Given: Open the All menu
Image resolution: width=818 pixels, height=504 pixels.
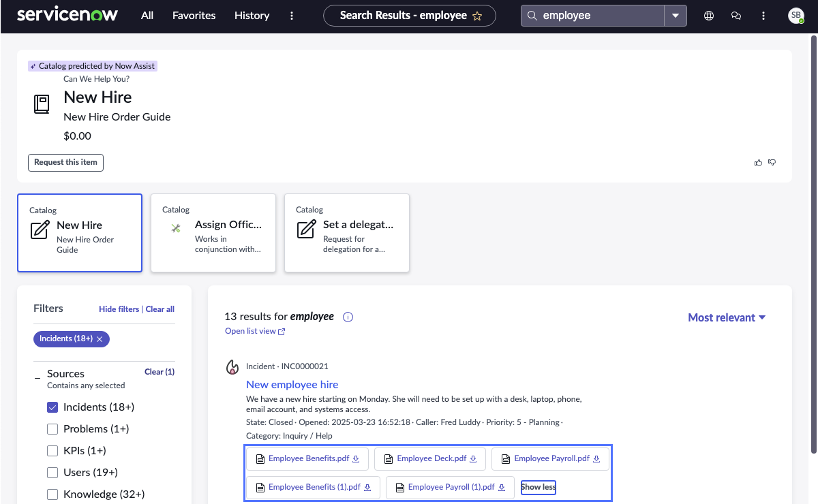Looking at the screenshot, I should (147, 16).
